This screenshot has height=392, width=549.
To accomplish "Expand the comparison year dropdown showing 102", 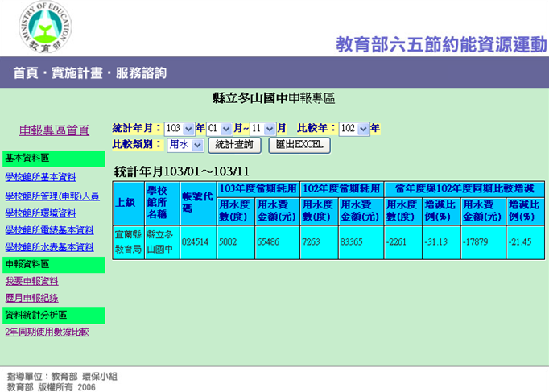I will tap(354, 129).
